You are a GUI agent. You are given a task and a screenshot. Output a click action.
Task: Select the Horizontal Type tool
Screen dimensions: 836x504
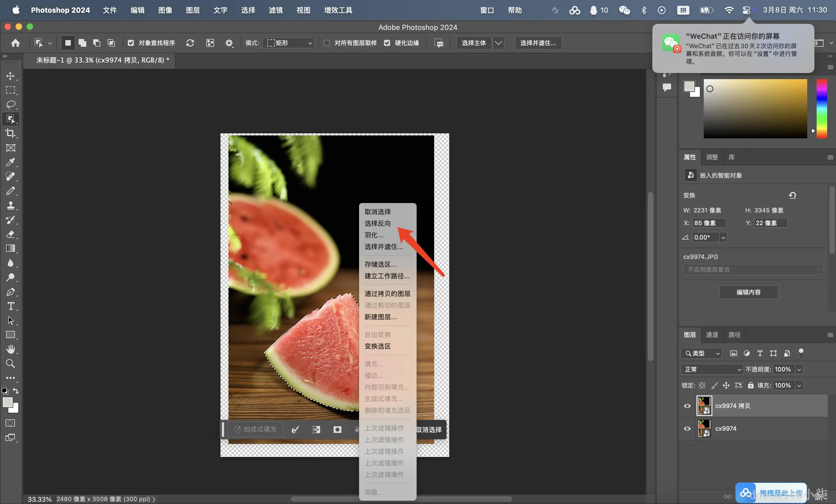pyautogui.click(x=10, y=306)
